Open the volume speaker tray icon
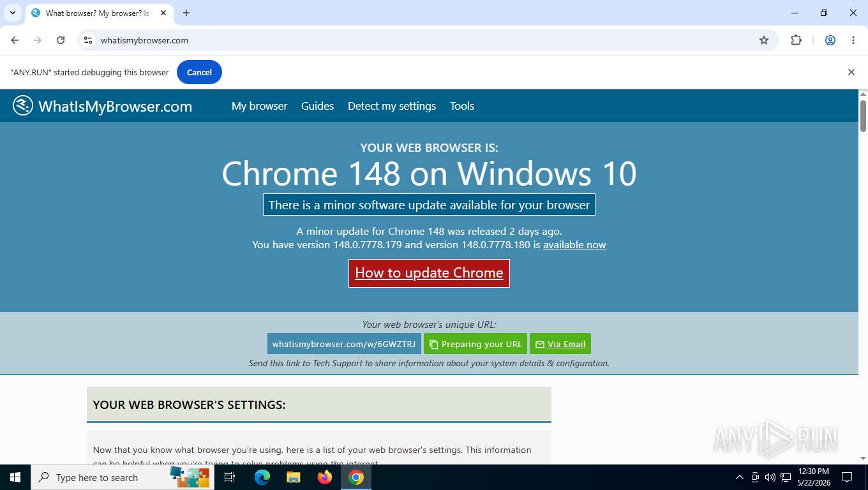The width and height of the screenshot is (868, 490). pyautogui.click(x=770, y=477)
